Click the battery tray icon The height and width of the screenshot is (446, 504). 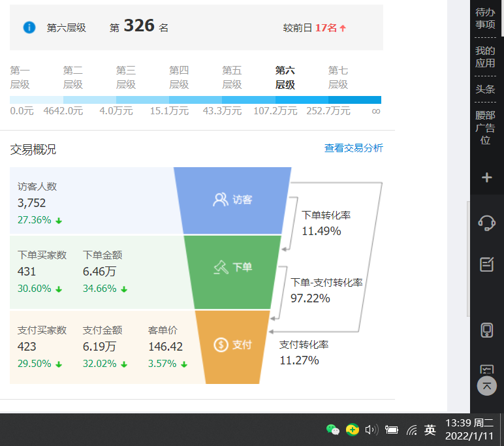pos(392,430)
